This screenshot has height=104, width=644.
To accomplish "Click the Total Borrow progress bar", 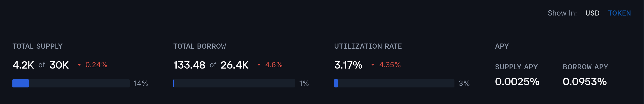I will point(234,83).
